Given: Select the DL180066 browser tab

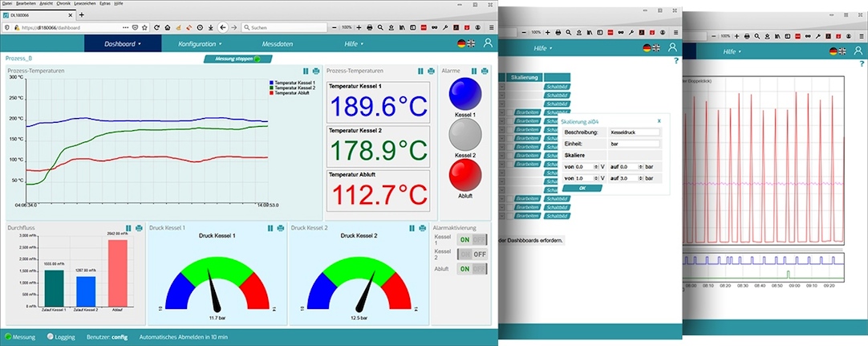Looking at the screenshot, I should pos(39,15).
